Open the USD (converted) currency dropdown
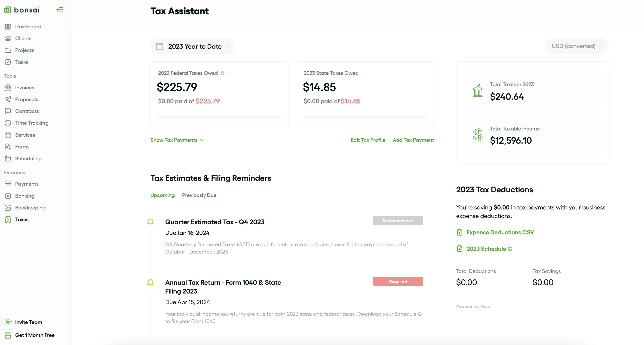The height and width of the screenshot is (345, 644). tap(577, 46)
